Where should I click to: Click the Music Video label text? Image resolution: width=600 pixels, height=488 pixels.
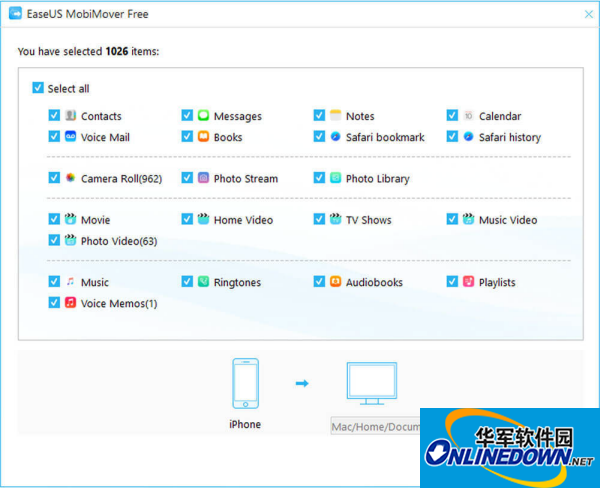[508, 220]
